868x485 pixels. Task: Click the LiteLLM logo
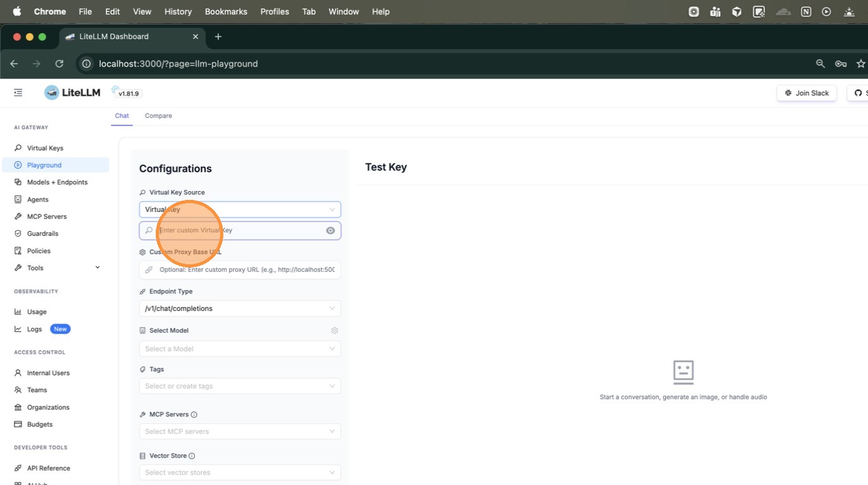point(73,93)
